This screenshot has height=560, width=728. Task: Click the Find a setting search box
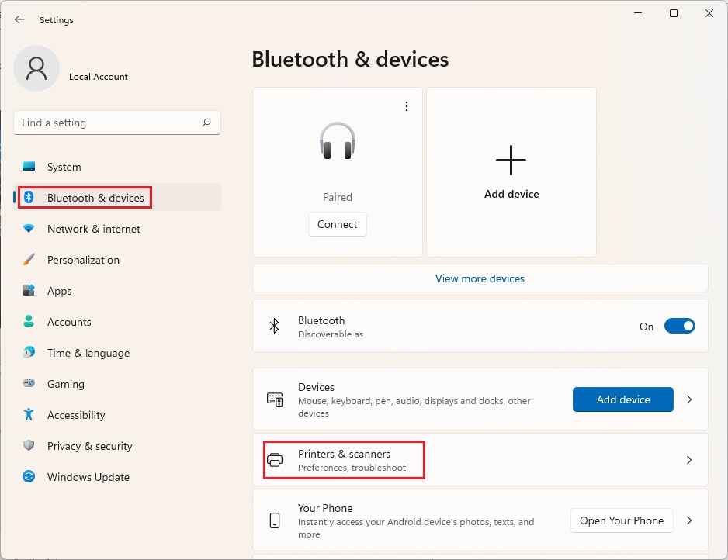coord(109,123)
